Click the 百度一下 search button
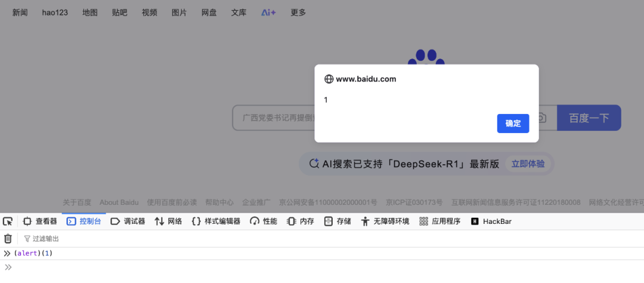The image size is (644, 283). [x=589, y=118]
